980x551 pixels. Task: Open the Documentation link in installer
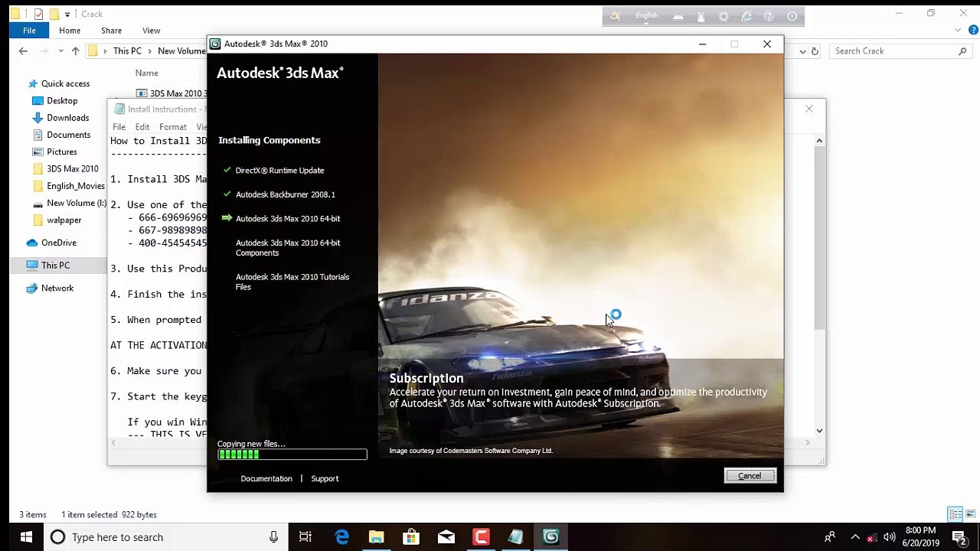point(266,478)
